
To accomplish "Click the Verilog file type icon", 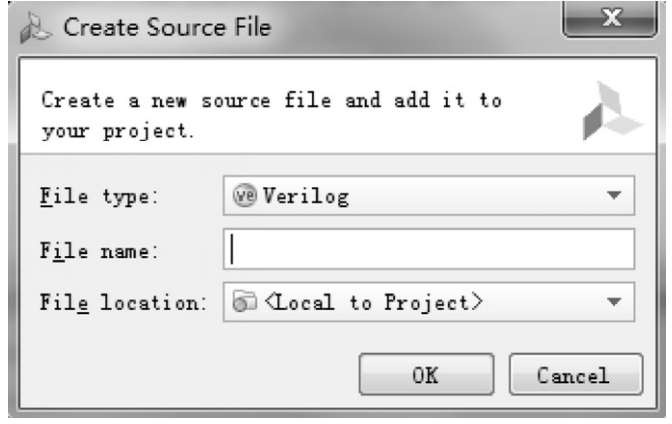I will click(x=244, y=195).
